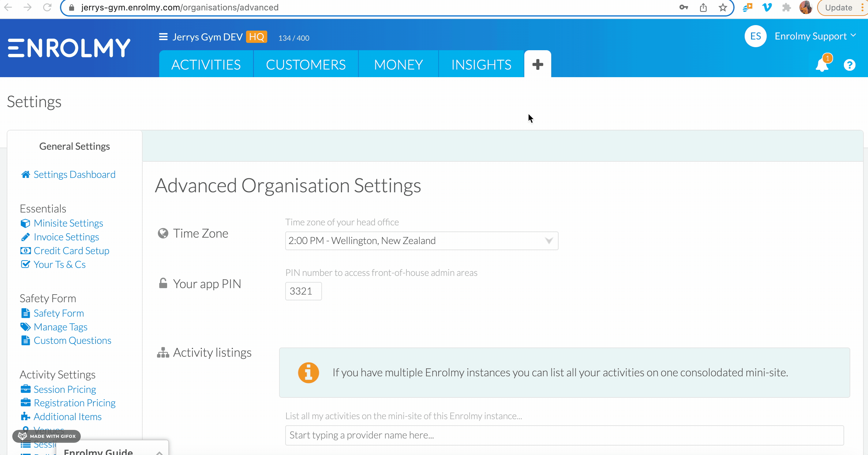Image resolution: width=868 pixels, height=455 pixels.
Task: Open the Time Zone dropdown showing Wellington
Action: point(421,241)
